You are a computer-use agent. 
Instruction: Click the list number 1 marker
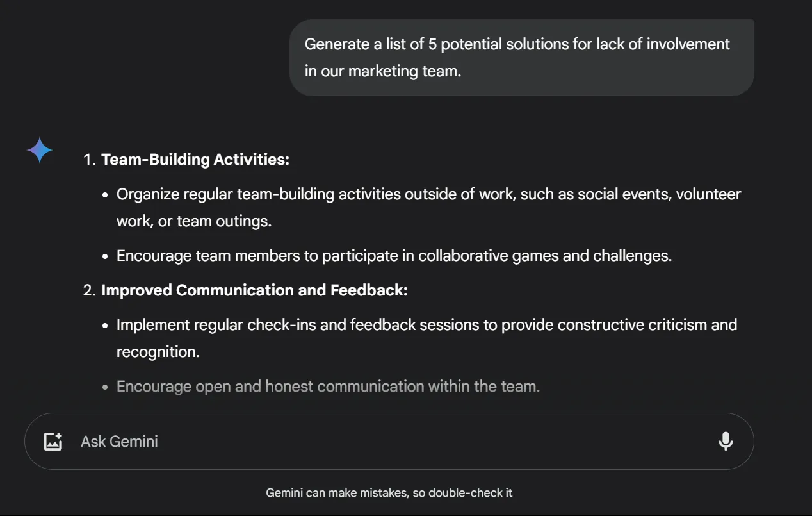[x=90, y=160]
